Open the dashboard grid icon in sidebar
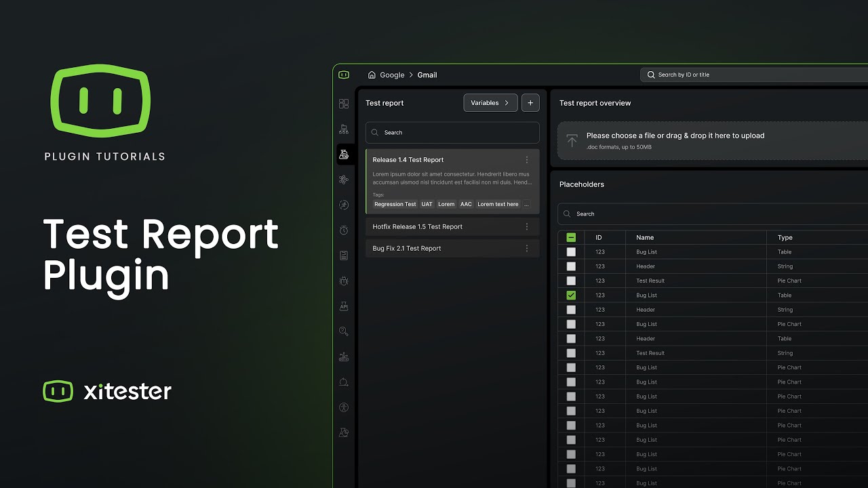Screen dimensions: 868x488 (x=344, y=104)
